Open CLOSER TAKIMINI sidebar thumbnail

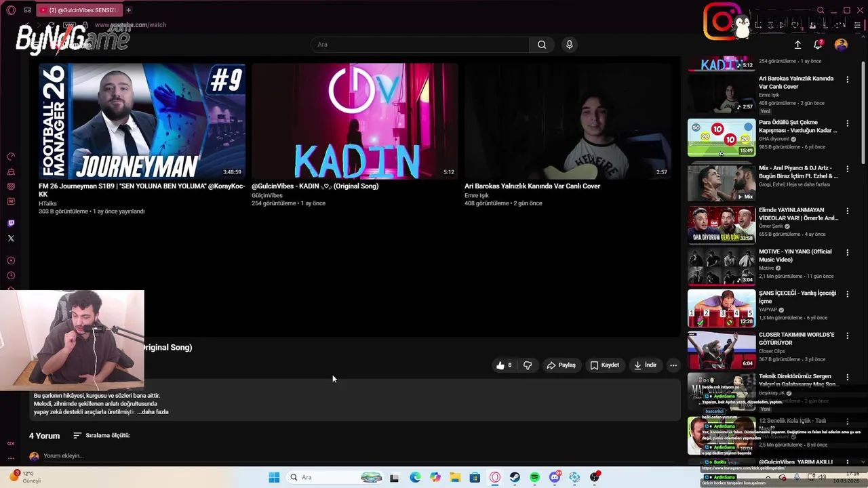click(x=722, y=350)
